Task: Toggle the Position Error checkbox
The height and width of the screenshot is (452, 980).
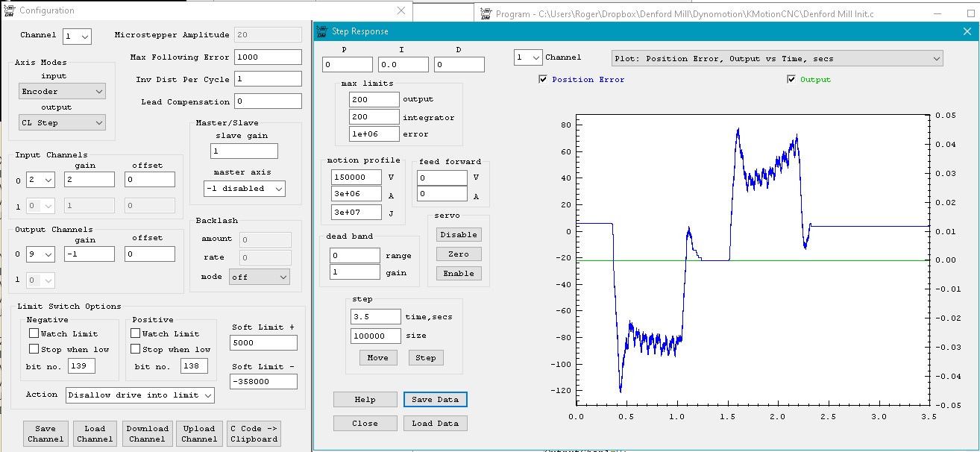Action: (x=543, y=80)
